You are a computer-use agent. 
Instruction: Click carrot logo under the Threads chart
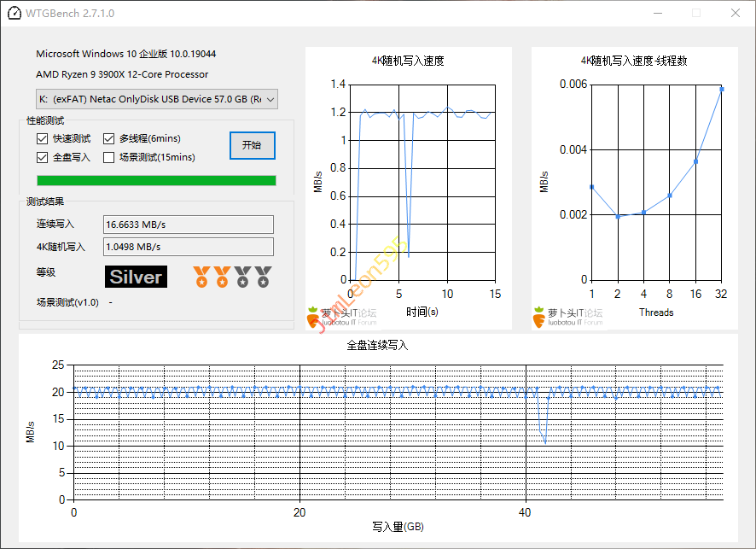tap(539, 316)
